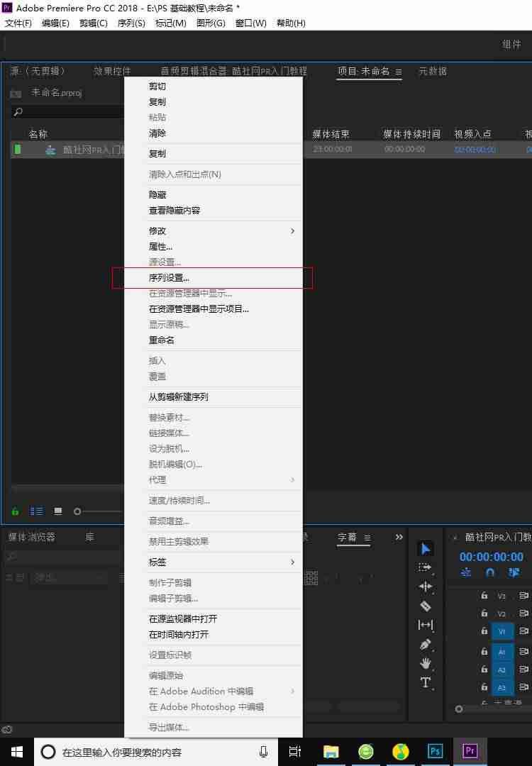Toggle track lock on A1
Image resolution: width=532 pixels, height=766 pixels.
point(484,651)
